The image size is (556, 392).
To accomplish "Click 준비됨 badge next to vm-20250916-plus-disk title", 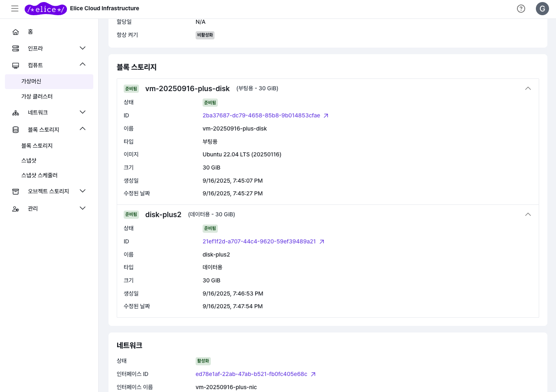I will (x=131, y=89).
